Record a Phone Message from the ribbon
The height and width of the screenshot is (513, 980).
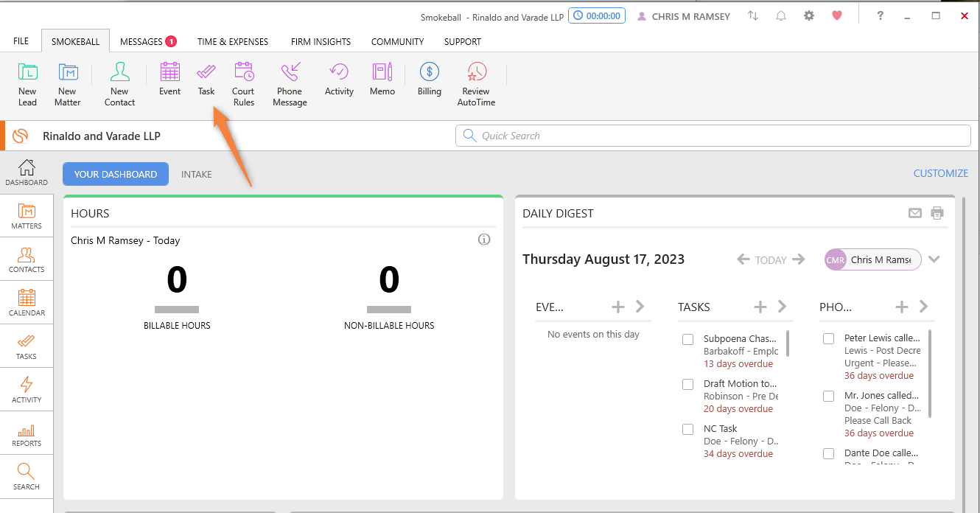290,85
